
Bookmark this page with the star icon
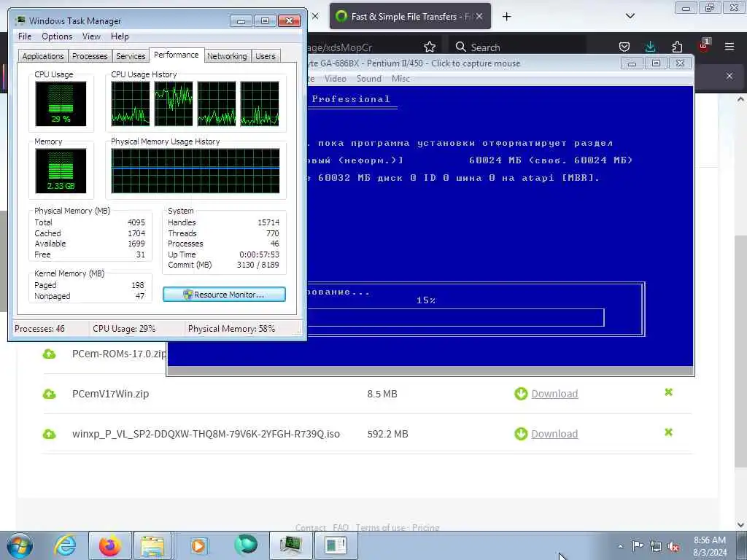(x=430, y=47)
